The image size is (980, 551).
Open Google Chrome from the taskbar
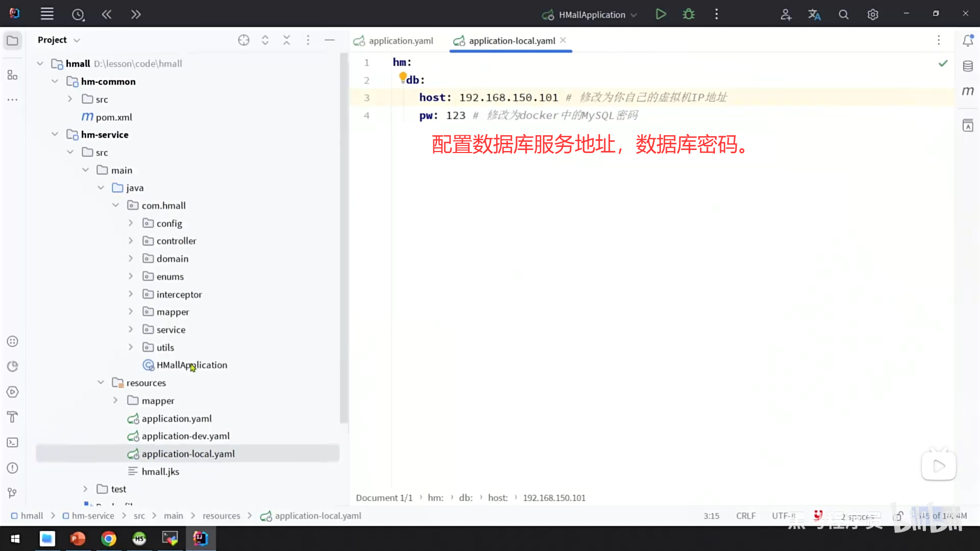pos(109,538)
